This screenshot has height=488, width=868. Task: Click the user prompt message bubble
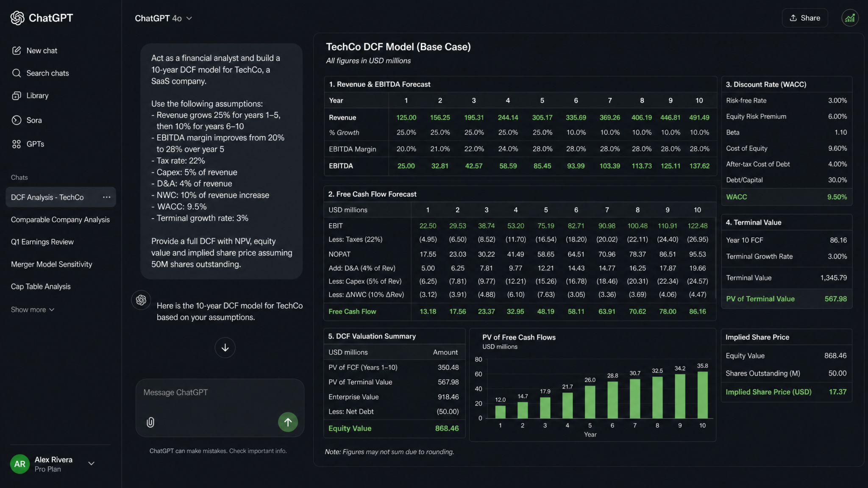click(222, 161)
